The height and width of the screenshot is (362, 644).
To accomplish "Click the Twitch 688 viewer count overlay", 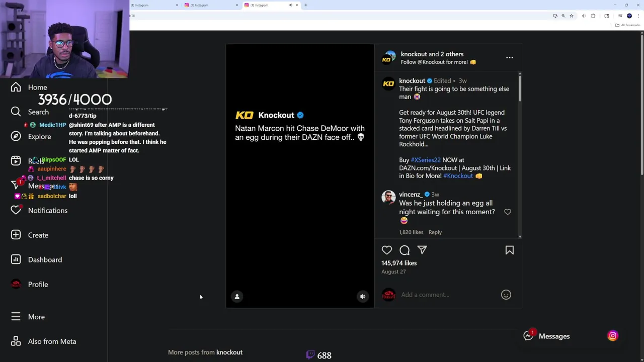I will click(319, 355).
